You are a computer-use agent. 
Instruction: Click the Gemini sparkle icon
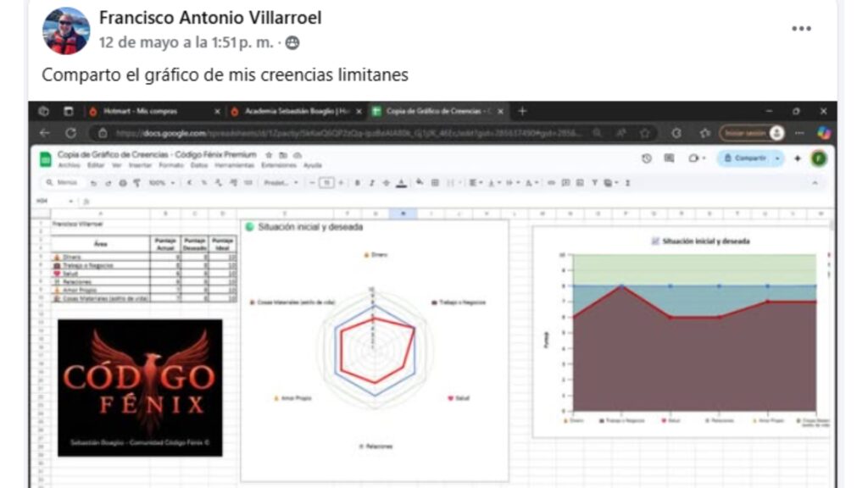click(x=798, y=158)
